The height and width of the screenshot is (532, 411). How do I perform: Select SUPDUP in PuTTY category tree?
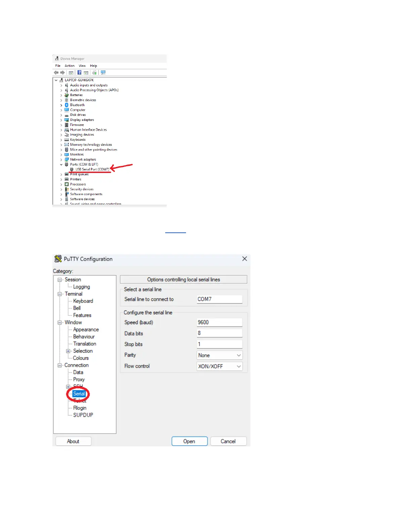pyautogui.click(x=83, y=415)
